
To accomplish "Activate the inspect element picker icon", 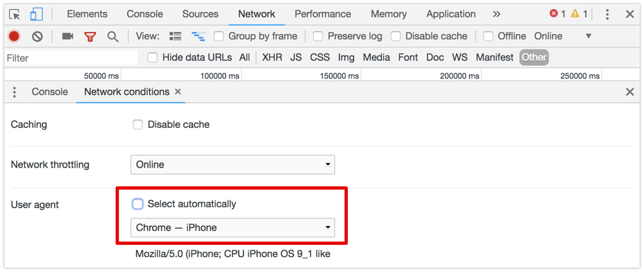I will click(x=15, y=14).
